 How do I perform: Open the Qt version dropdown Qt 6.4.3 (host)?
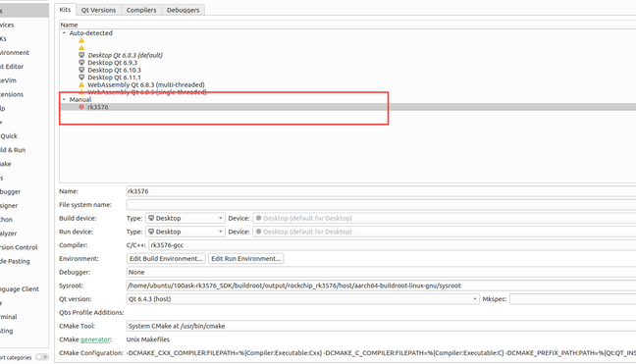point(302,299)
